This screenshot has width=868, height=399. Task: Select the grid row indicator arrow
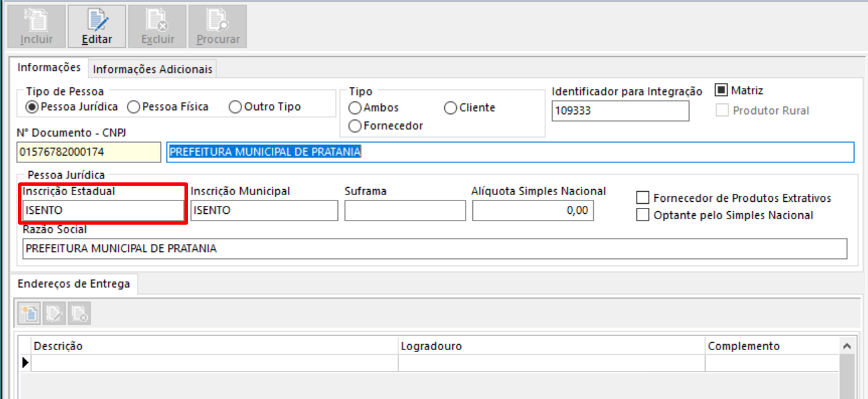pyautogui.click(x=26, y=363)
